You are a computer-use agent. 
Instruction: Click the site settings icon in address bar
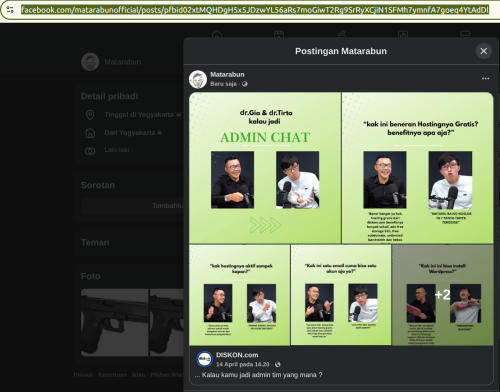[x=10, y=10]
